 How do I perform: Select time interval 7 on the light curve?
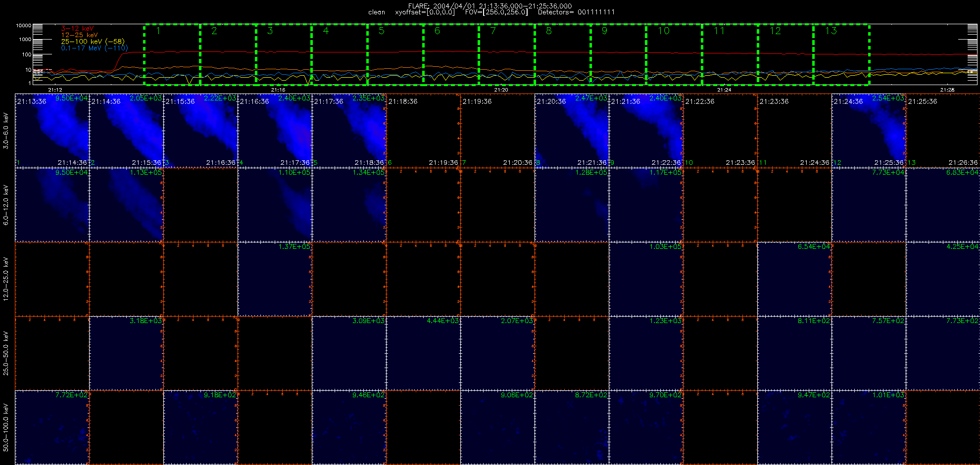(507, 54)
